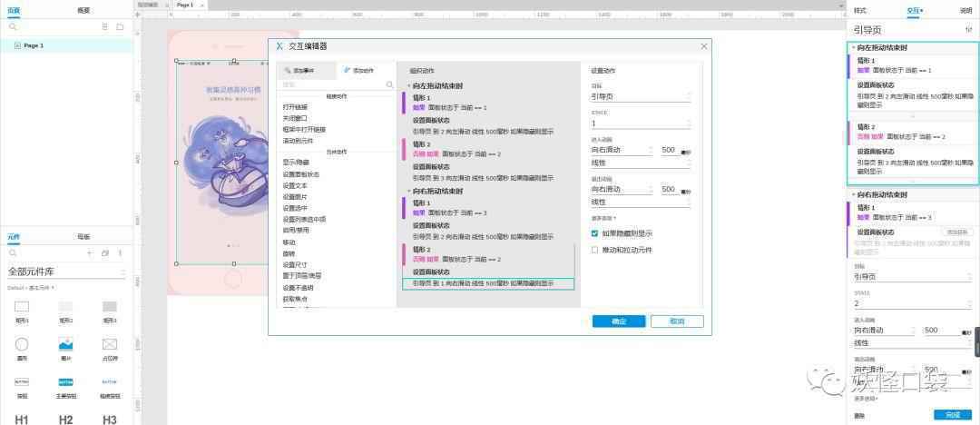980x425 pixels.
Task: Select the 占位符 placeholder widget
Action: pos(110,349)
